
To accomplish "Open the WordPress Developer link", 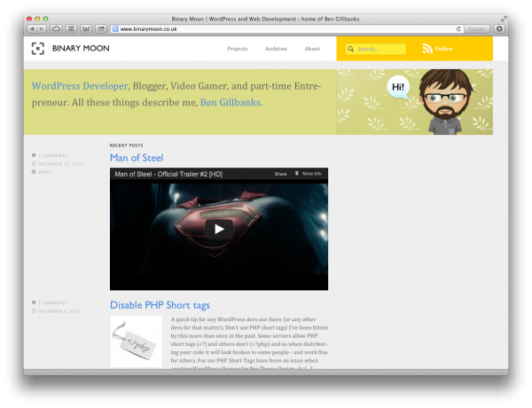I will 80,86.
